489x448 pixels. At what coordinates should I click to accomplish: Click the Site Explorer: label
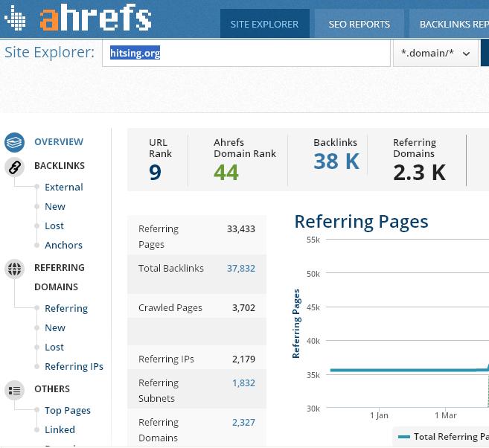(x=49, y=52)
